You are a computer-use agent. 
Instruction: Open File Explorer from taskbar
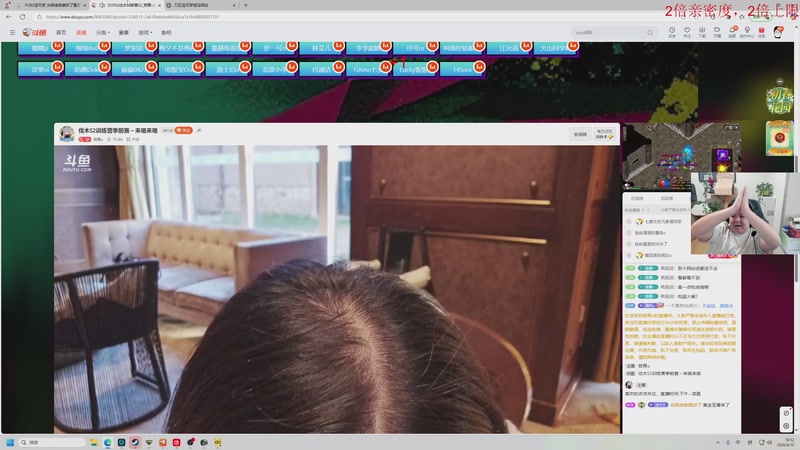pyautogui.click(x=93, y=442)
